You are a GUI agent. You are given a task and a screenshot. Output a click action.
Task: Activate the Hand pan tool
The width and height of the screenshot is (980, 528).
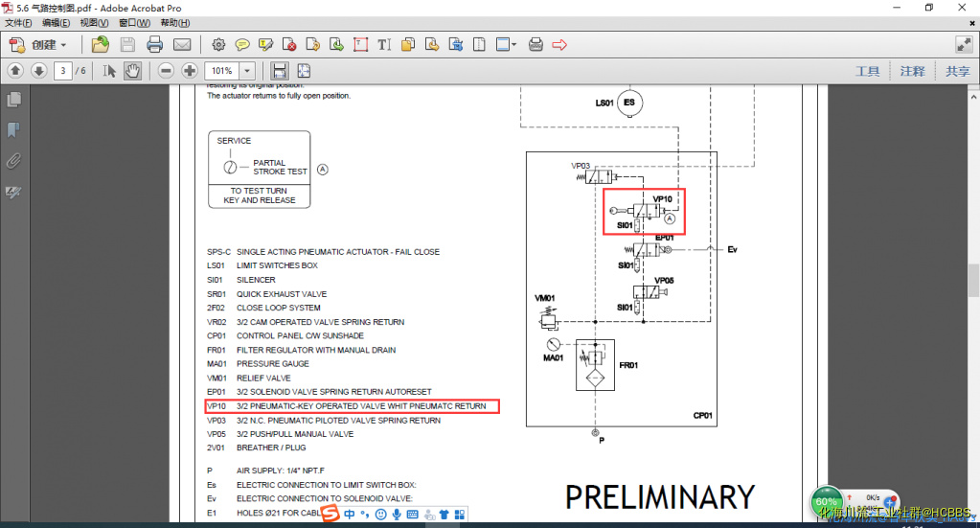(133, 71)
